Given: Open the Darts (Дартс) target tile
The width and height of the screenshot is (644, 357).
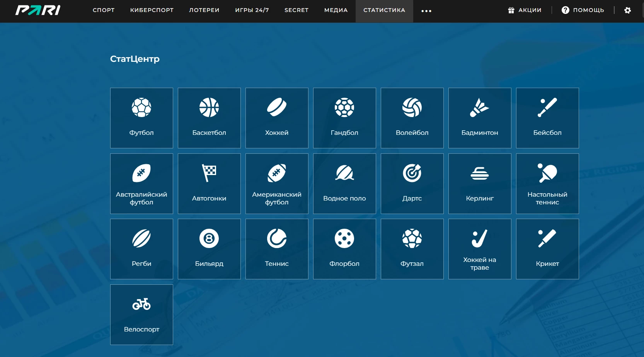Looking at the screenshot, I should point(412,184).
